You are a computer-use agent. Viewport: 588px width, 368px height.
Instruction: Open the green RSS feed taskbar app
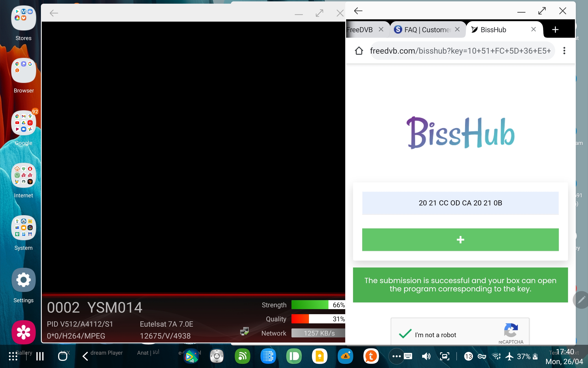(243, 356)
